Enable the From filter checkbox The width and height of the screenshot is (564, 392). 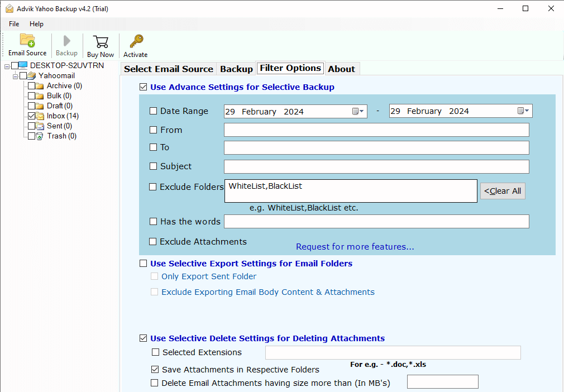[153, 130]
